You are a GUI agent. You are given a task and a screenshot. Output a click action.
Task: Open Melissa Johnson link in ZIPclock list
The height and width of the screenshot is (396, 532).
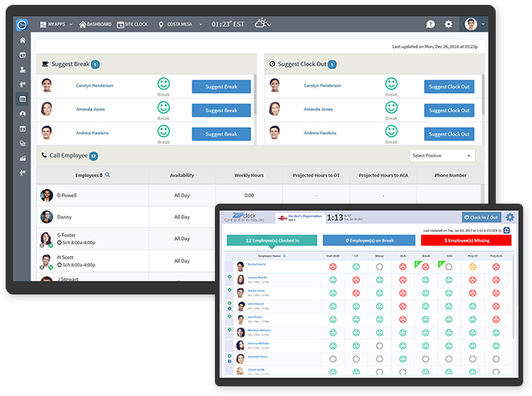(x=259, y=330)
